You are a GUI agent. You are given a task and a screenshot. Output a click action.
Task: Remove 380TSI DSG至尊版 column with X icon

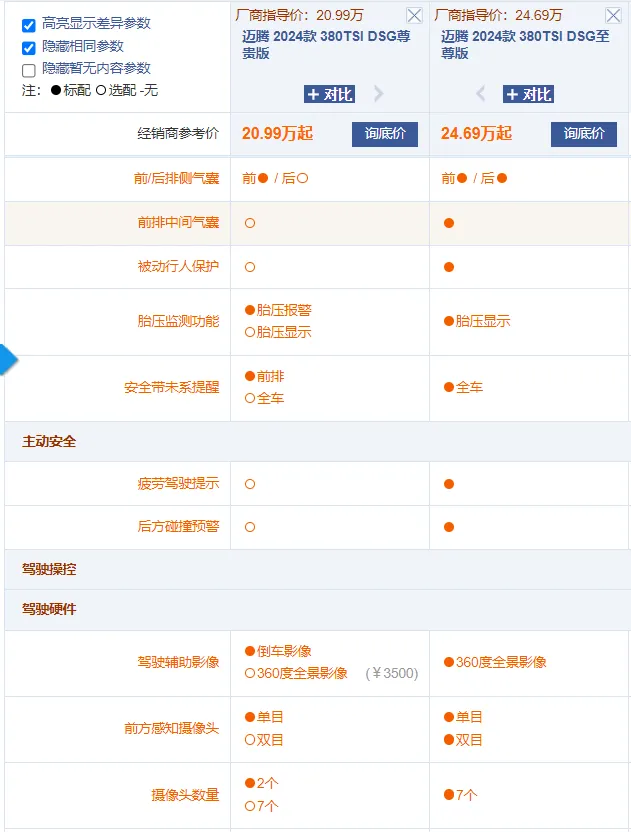pos(613,15)
